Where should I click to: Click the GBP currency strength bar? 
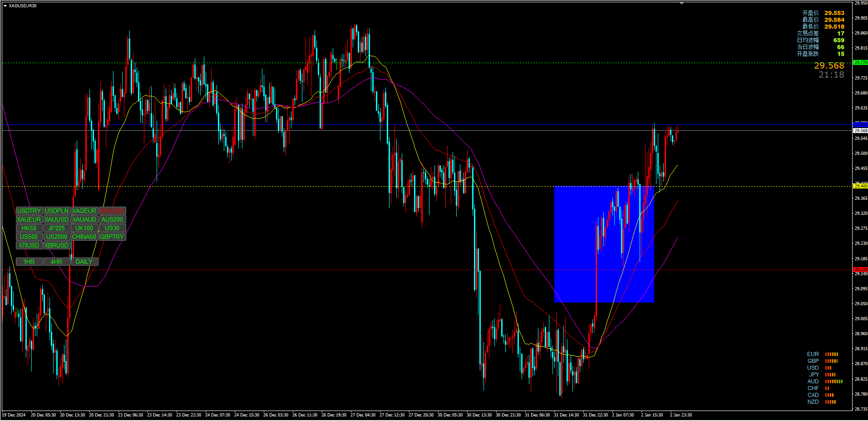pyautogui.click(x=831, y=361)
